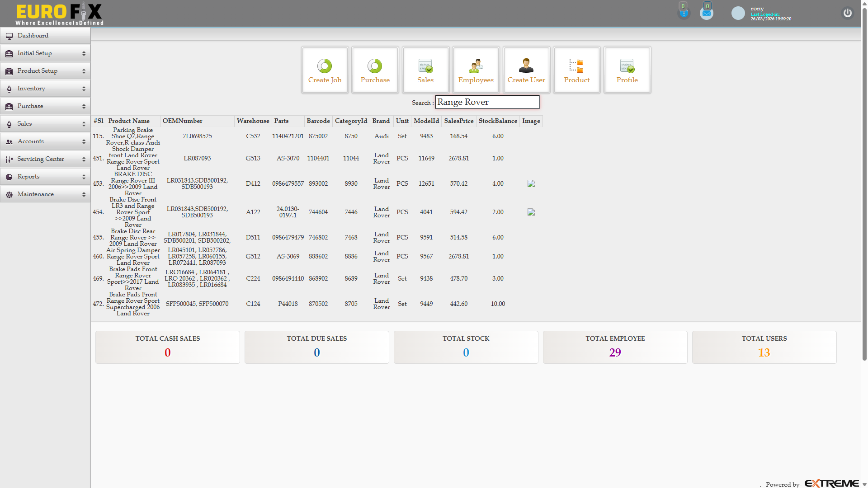Check the alerts notification badge icon
This screenshot has height=488, width=868.
point(684,12)
